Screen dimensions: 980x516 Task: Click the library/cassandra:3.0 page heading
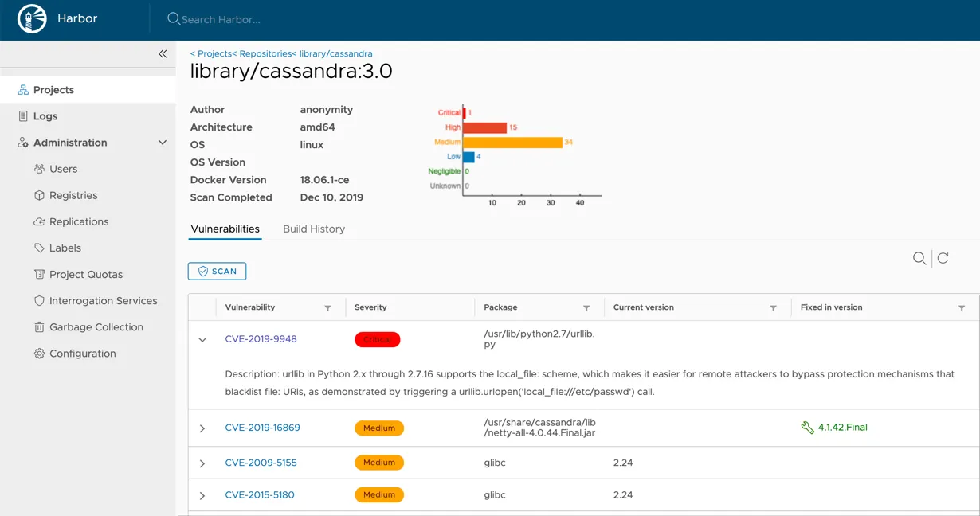tap(291, 72)
